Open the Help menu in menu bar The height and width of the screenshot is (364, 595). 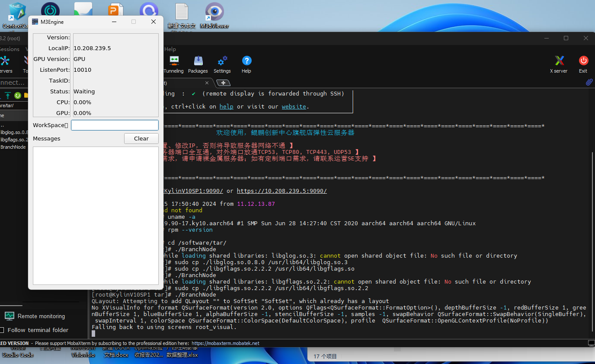170,49
